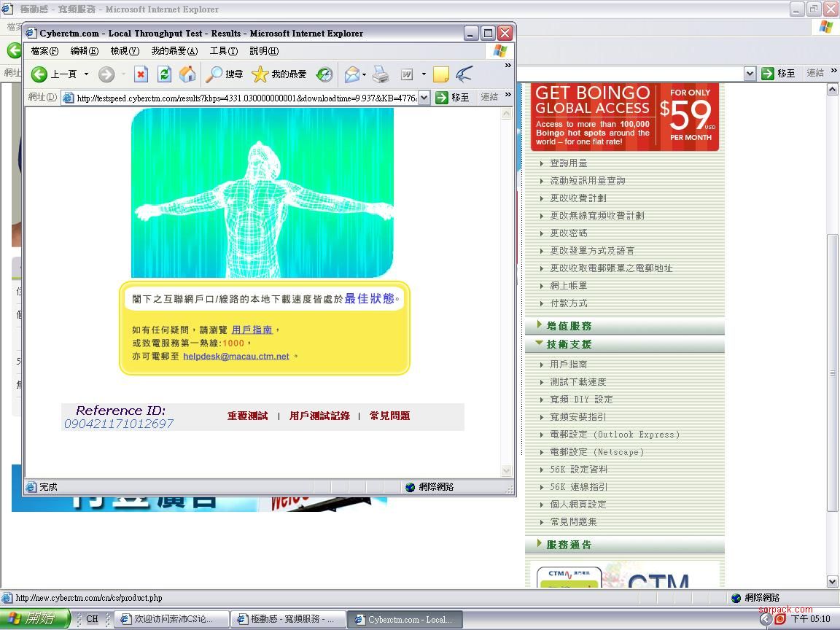Open the Search (搜尋) toolbar button
Screen dimensions: 840x630
[x=225, y=74]
